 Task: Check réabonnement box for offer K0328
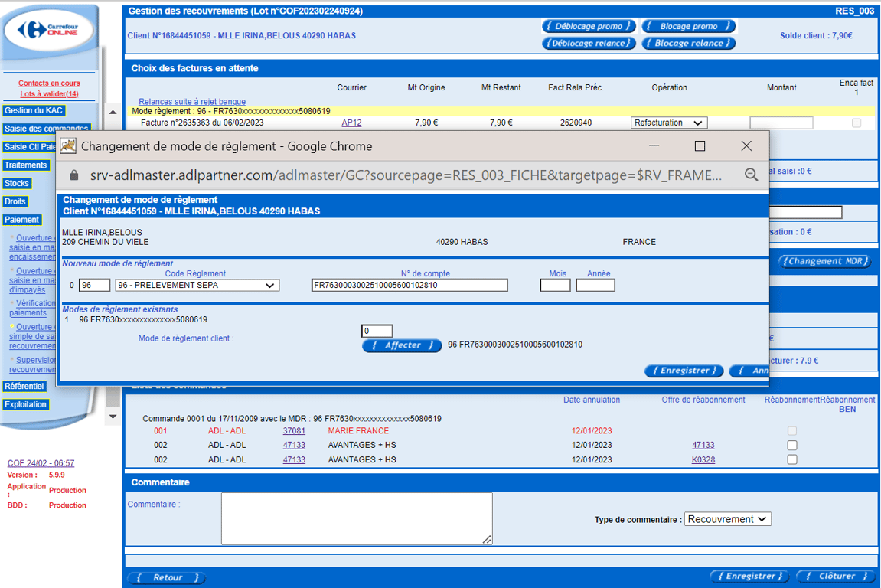pyautogui.click(x=792, y=460)
